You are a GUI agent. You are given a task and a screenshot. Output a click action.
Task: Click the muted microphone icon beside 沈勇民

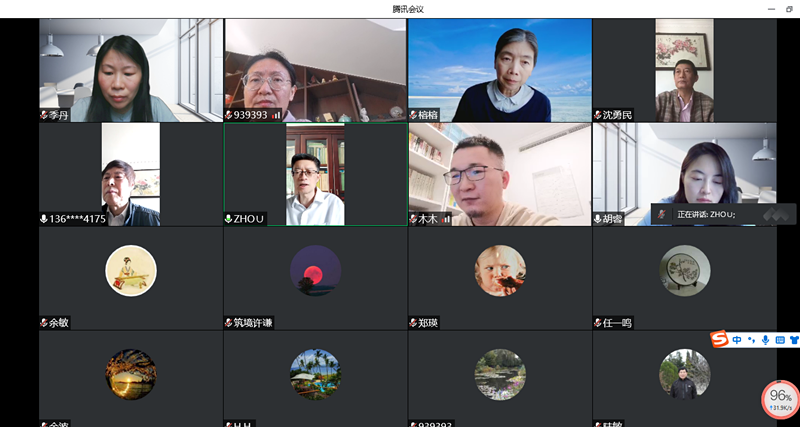(x=598, y=115)
